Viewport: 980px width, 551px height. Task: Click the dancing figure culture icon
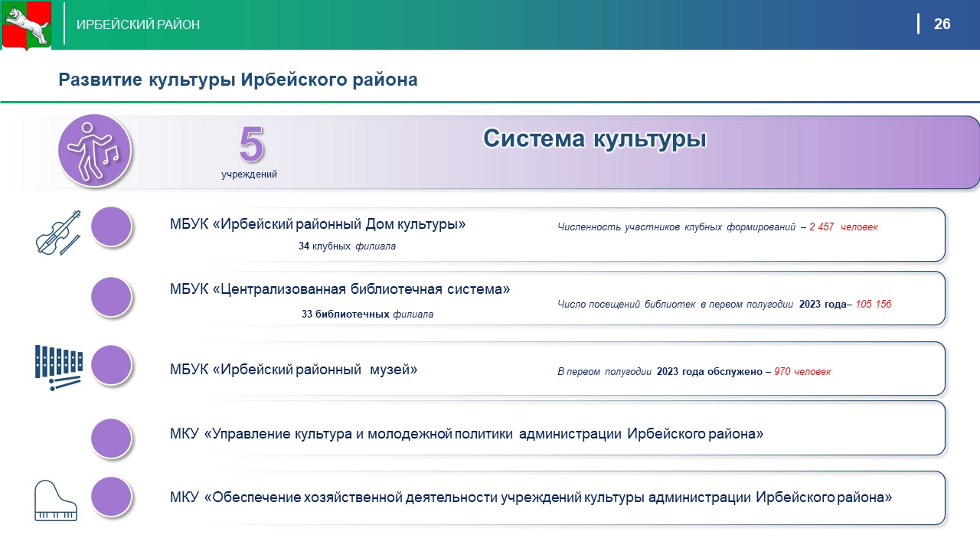coord(95,150)
